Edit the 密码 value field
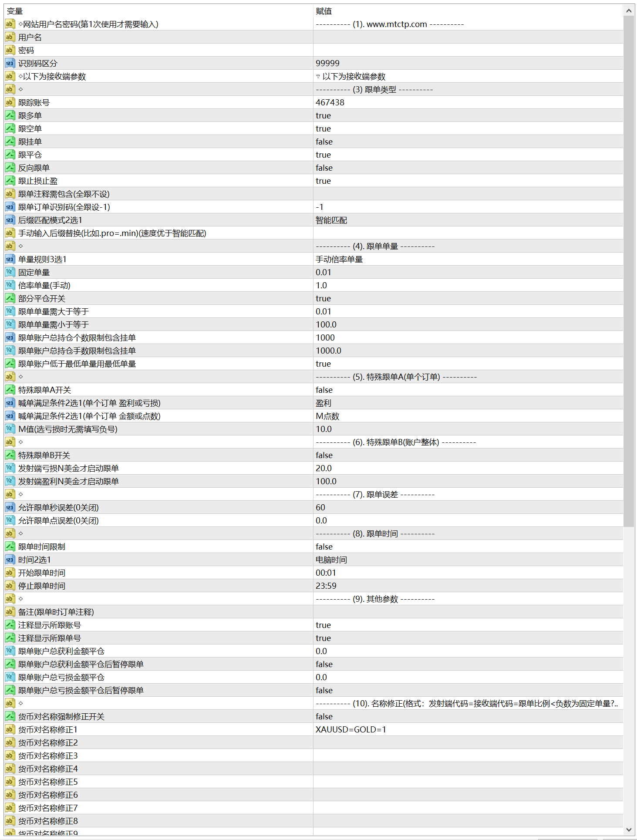Viewport: 637px width, 840px height. [x=468, y=50]
